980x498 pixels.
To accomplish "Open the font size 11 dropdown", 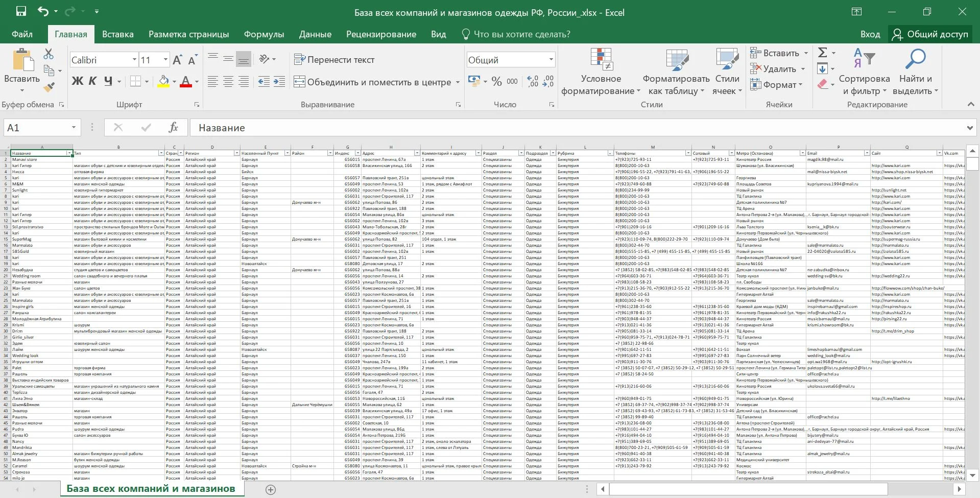I will [x=165, y=60].
